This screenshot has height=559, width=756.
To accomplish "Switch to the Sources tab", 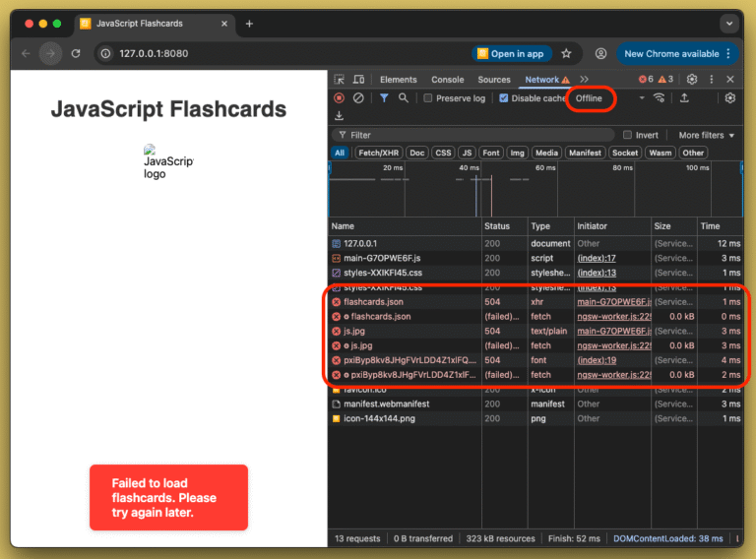I will point(494,80).
